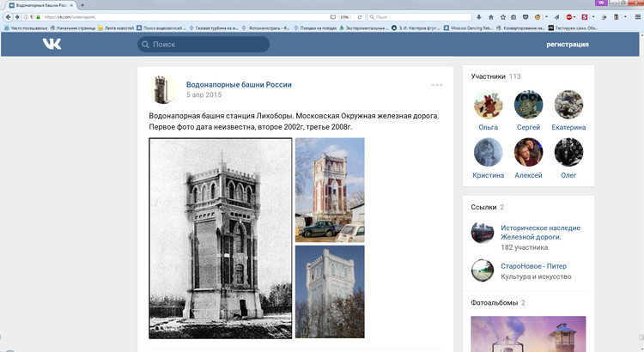
Task: Open member Олег's profile
Action: (568, 152)
